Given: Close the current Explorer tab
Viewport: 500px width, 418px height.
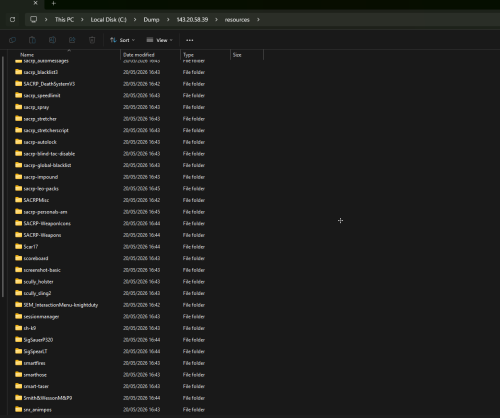Looking at the screenshot, I should [36, 3].
